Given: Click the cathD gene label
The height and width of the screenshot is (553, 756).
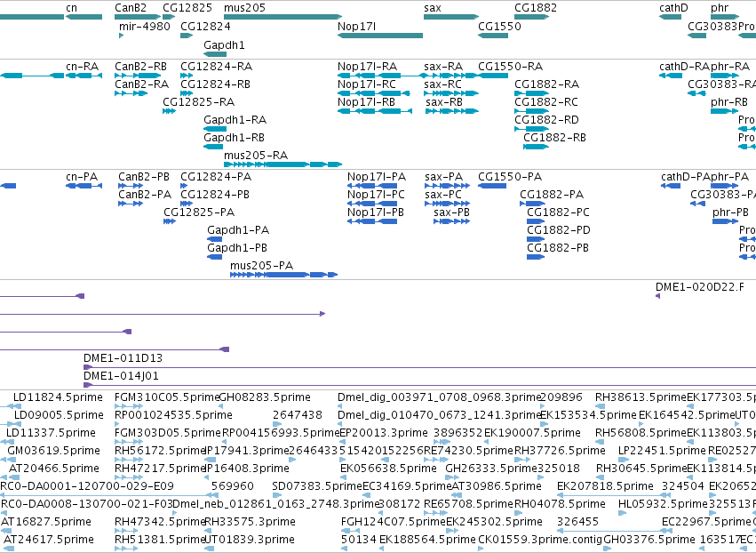Looking at the screenshot, I should coord(673,8).
